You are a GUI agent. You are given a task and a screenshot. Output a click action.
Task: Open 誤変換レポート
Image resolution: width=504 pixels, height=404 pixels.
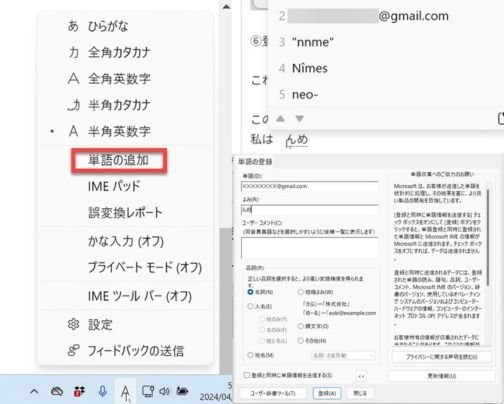pos(125,212)
